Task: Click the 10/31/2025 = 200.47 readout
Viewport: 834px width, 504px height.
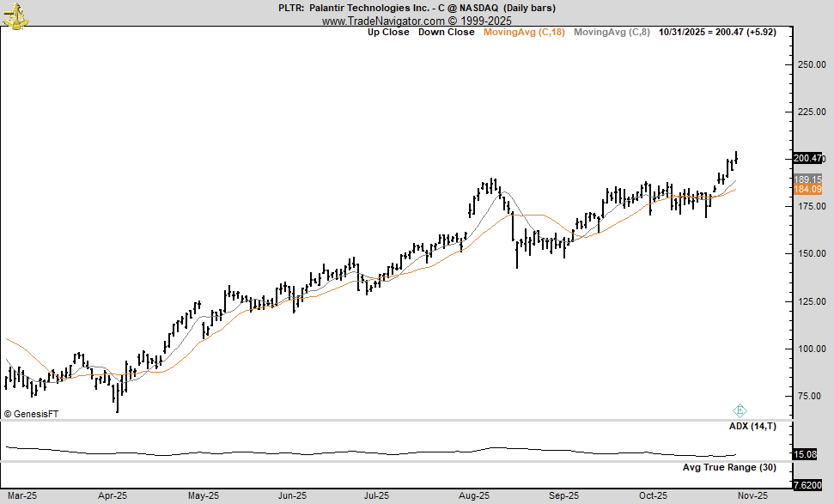Action: (x=717, y=32)
